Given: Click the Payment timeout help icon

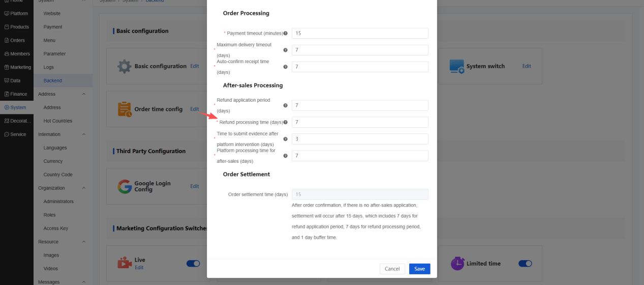Looking at the screenshot, I should click(286, 33).
